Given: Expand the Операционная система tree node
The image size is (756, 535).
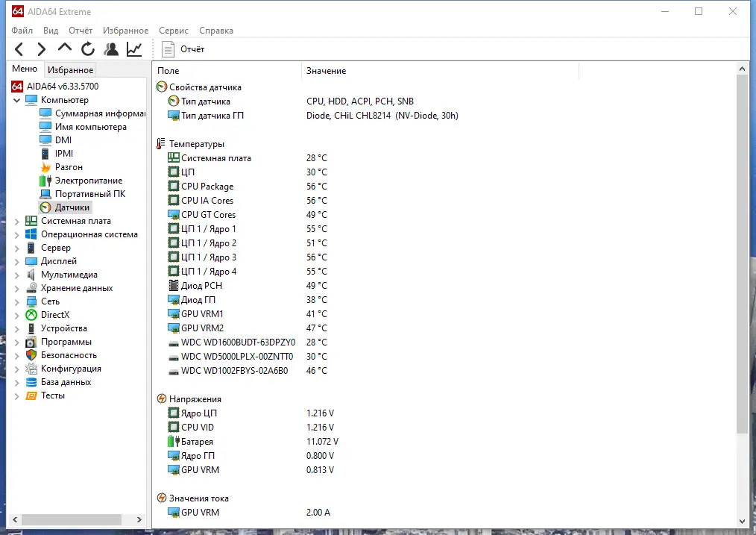Looking at the screenshot, I should (x=17, y=235).
